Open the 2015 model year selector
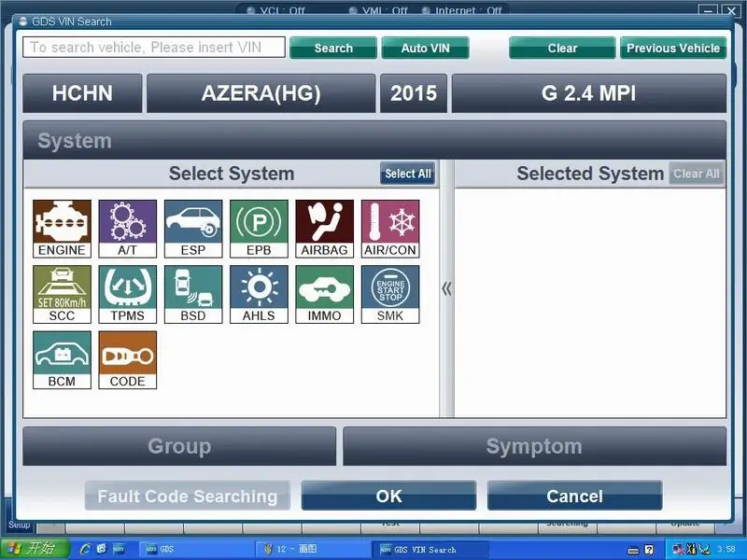The width and height of the screenshot is (747, 560). (x=414, y=93)
